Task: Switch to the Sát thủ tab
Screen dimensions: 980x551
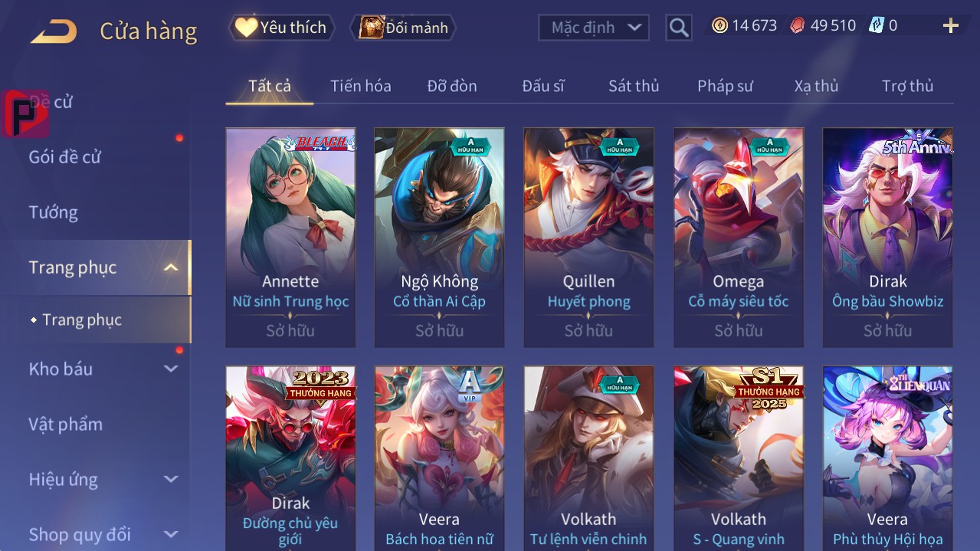Action: [x=634, y=86]
